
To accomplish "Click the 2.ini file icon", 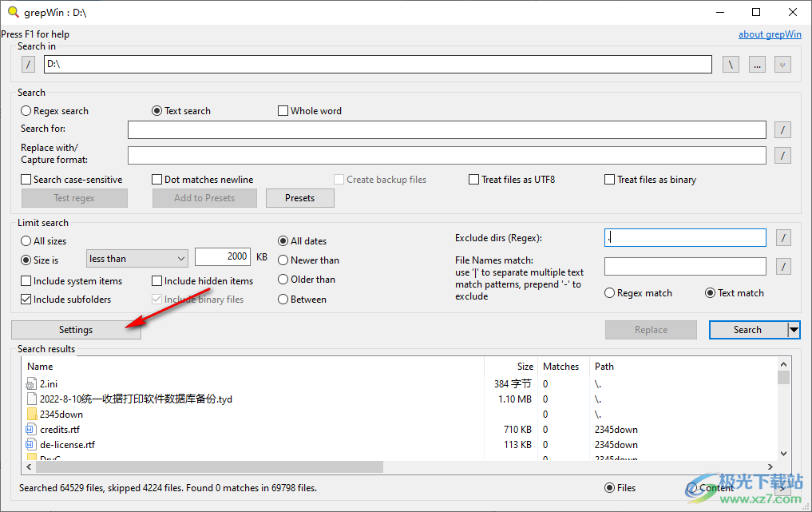I will [x=31, y=384].
